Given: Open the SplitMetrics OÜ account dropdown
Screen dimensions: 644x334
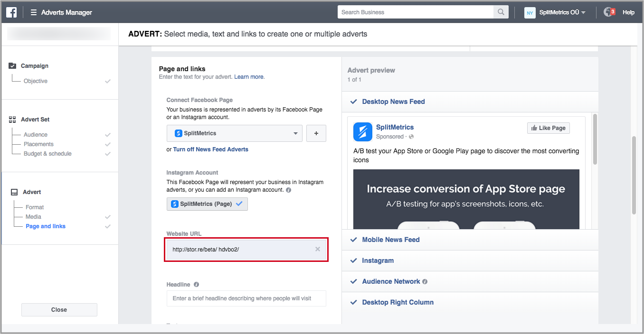Looking at the screenshot, I should pos(562,12).
